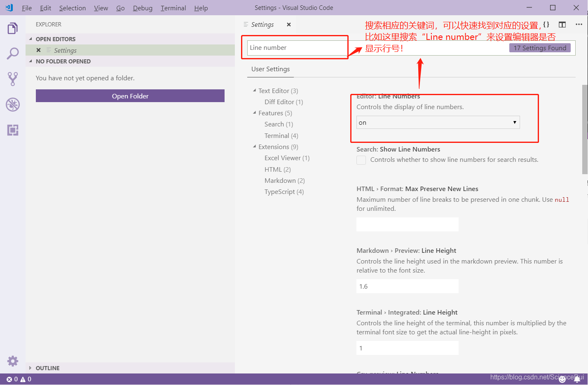
Task: Open the Edit menu
Action: [45, 8]
